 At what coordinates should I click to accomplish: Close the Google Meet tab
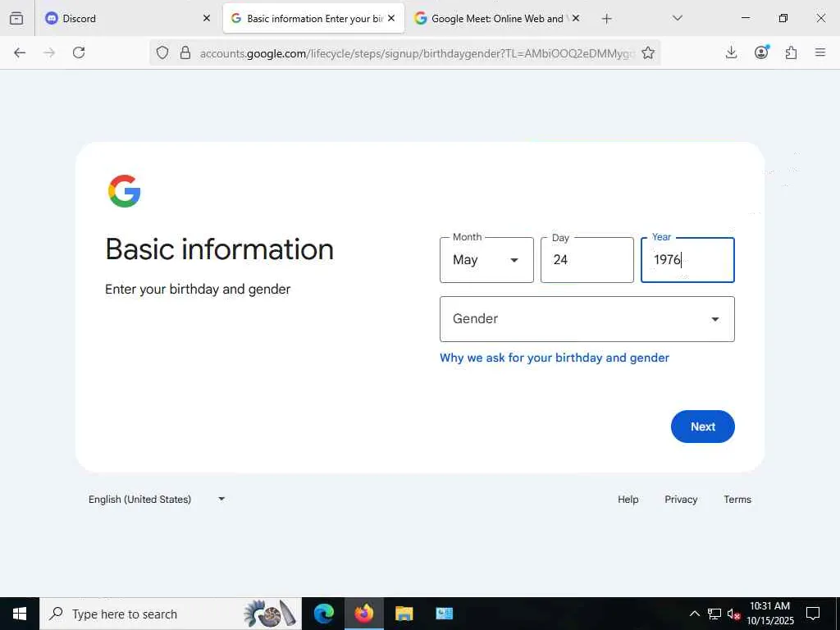[576, 18]
